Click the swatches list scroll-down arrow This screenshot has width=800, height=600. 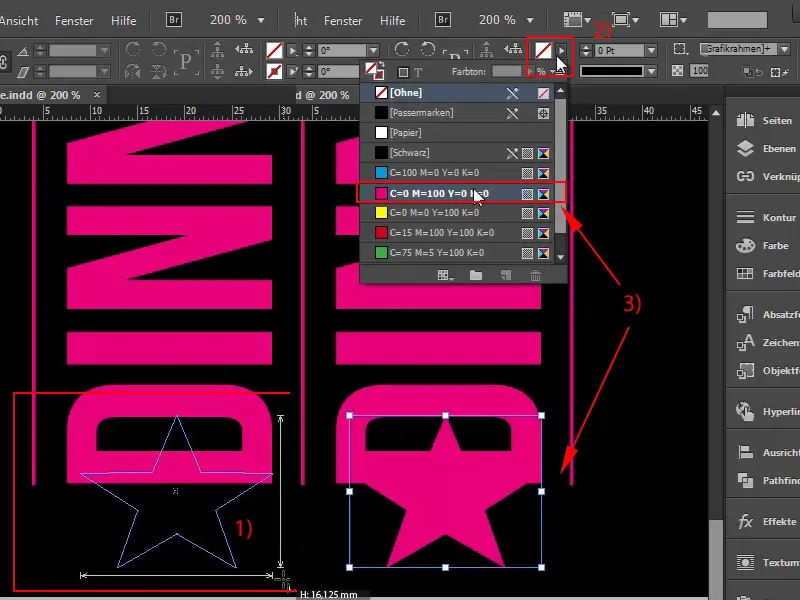coord(561,257)
